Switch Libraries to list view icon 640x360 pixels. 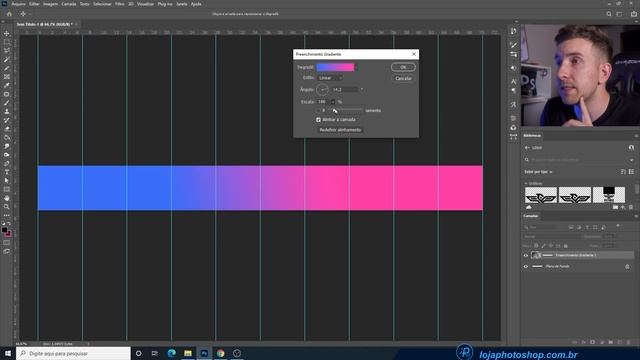coord(631,172)
